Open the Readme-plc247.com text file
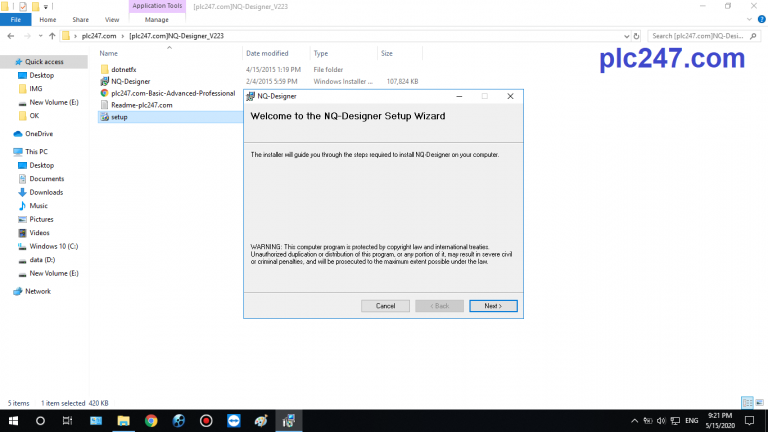The image size is (768, 432). (x=142, y=105)
